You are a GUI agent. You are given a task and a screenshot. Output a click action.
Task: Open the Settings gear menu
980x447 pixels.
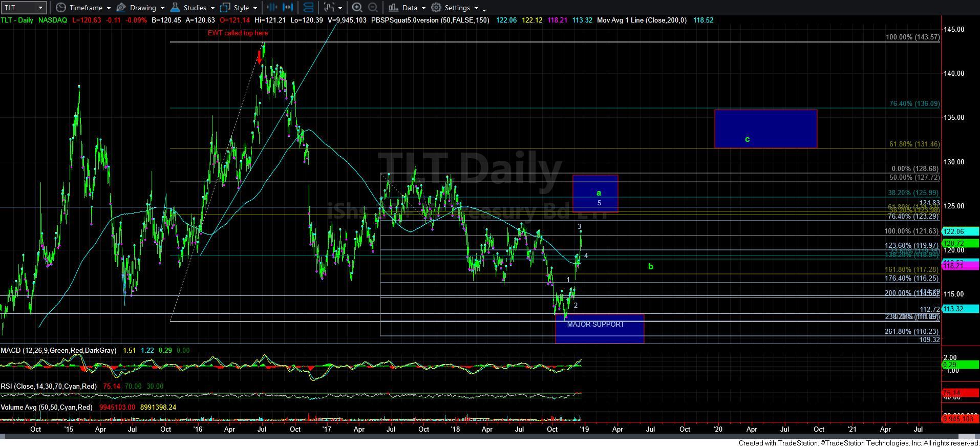point(456,8)
